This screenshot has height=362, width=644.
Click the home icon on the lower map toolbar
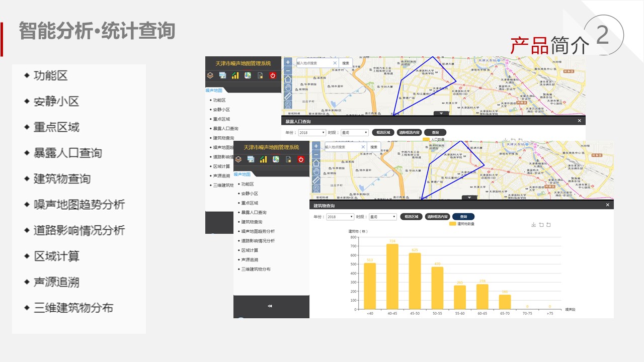tap(316, 163)
